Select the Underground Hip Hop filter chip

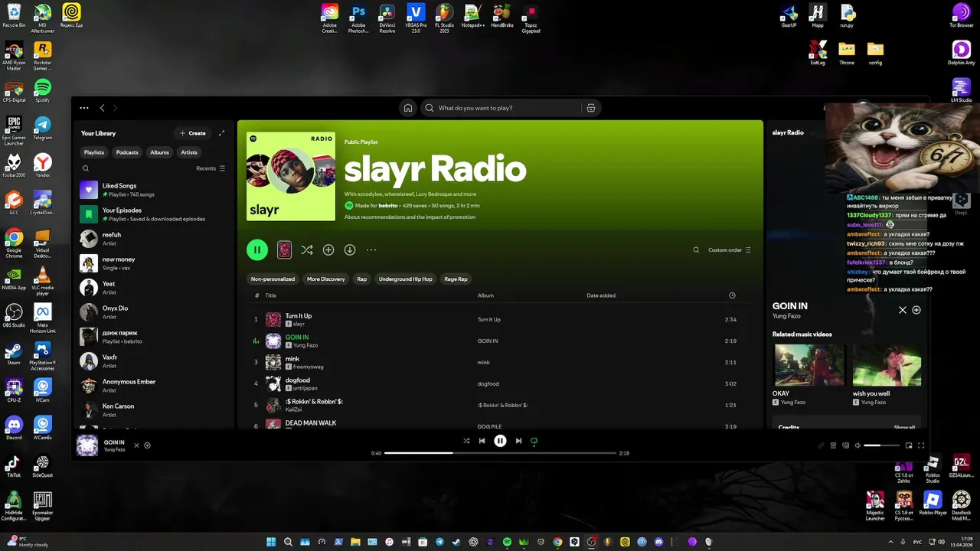click(x=406, y=279)
